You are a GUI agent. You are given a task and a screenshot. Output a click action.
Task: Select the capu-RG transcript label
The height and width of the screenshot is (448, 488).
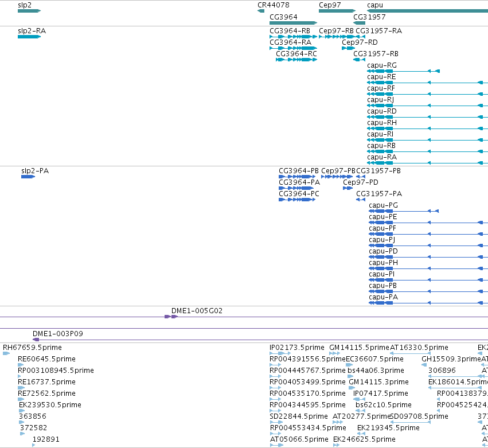pos(382,65)
